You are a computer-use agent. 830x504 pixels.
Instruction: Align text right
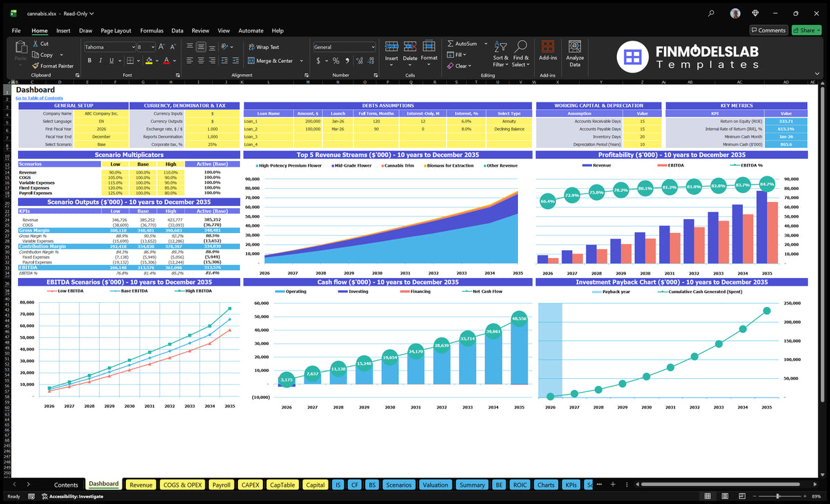(213, 61)
